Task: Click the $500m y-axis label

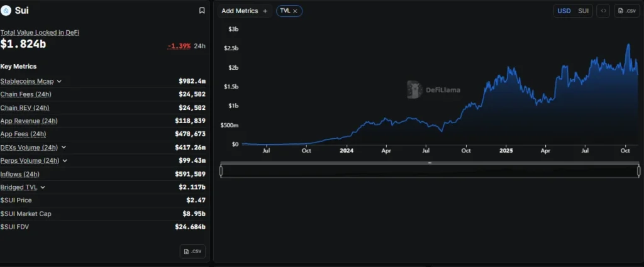Action: pos(230,125)
